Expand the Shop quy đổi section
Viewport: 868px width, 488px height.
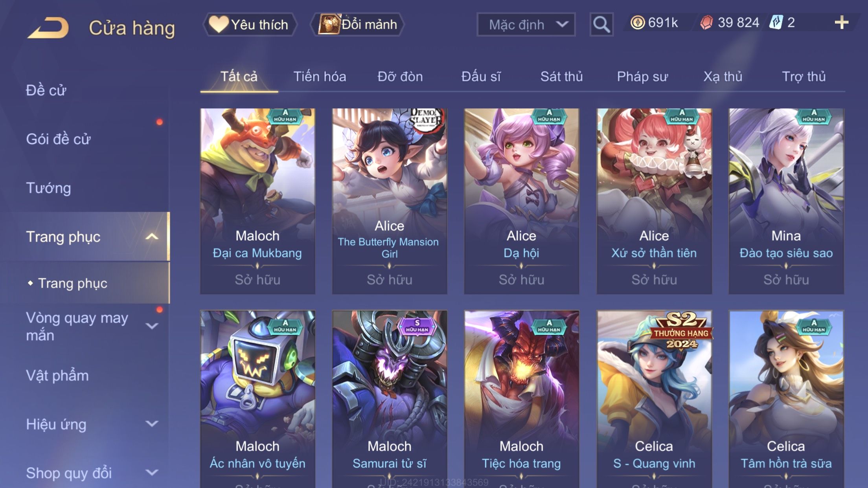[152, 472]
